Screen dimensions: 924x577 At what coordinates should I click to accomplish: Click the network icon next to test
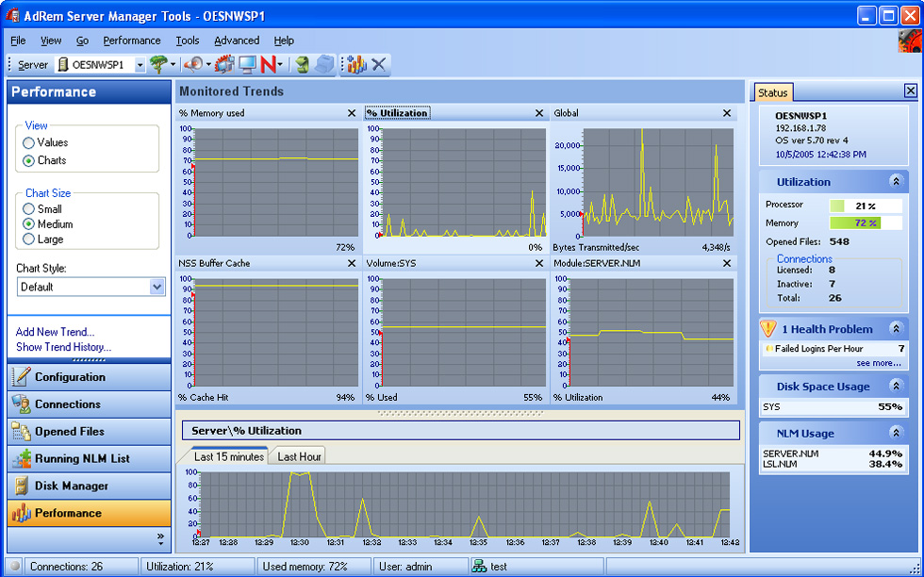(x=479, y=567)
